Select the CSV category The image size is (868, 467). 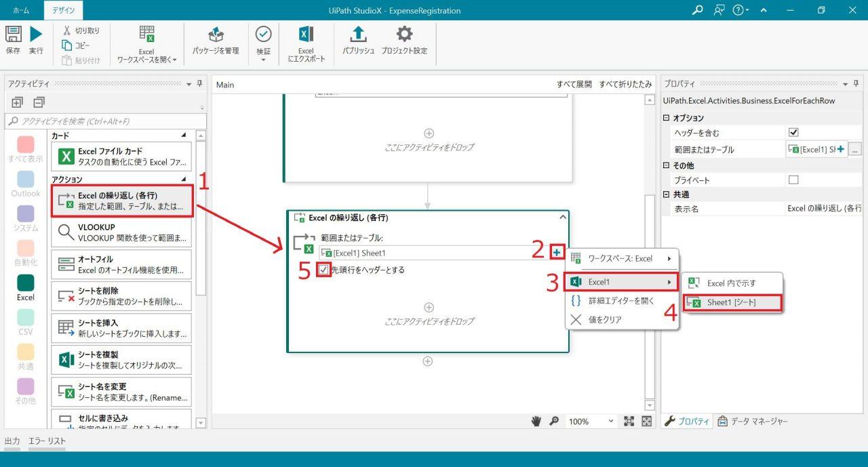[26, 323]
